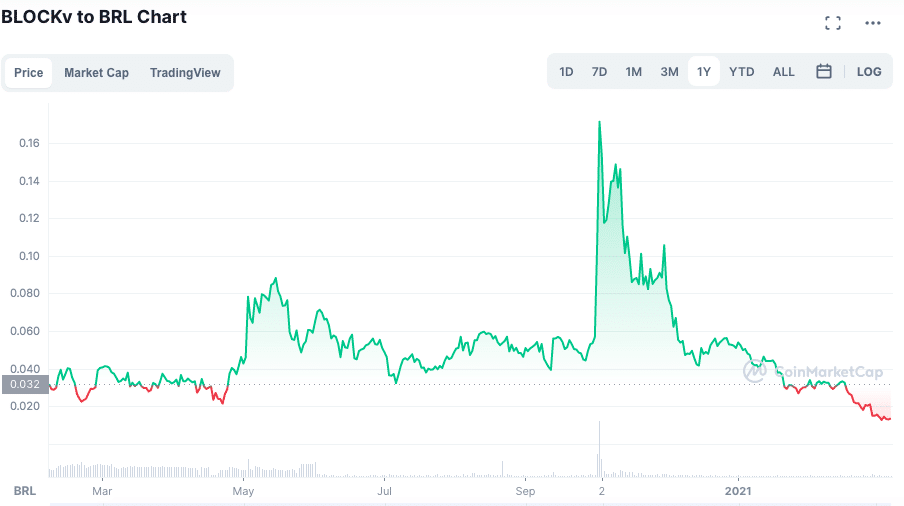This screenshot has width=904, height=506.
Task: Click the BRL currency label
Action: click(25, 491)
